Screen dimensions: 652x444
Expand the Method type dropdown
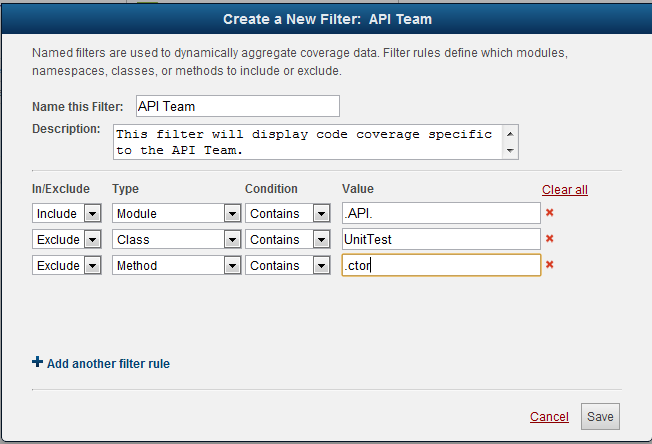pyautogui.click(x=176, y=265)
